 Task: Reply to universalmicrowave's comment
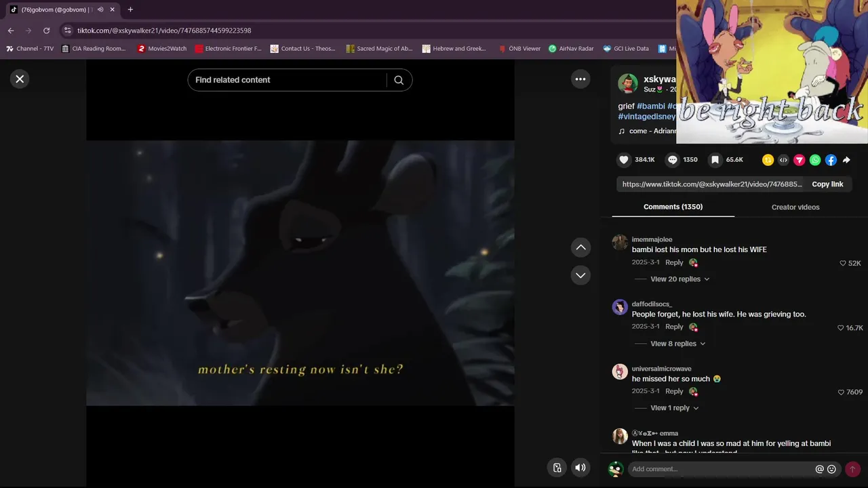[x=674, y=391]
